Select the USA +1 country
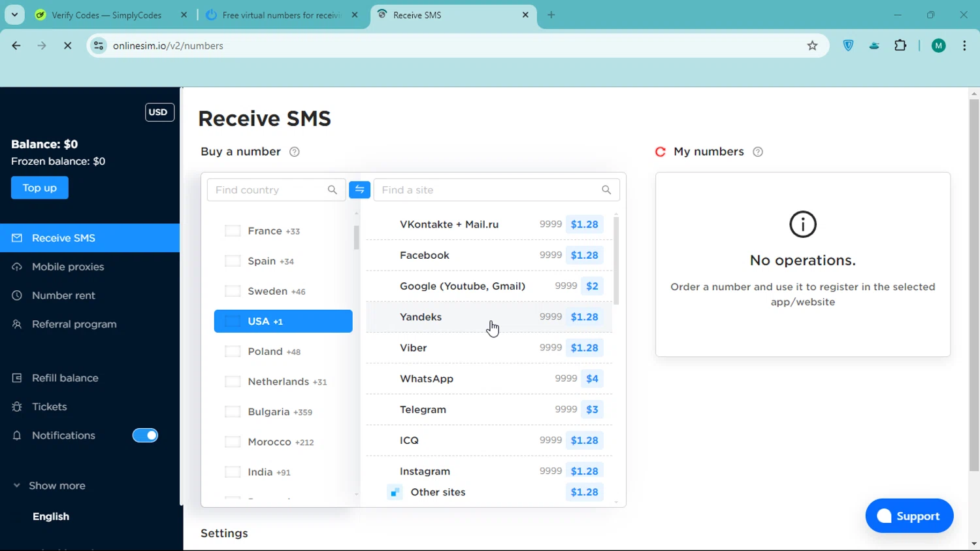Viewport: 980px width, 551px height. 284,321
